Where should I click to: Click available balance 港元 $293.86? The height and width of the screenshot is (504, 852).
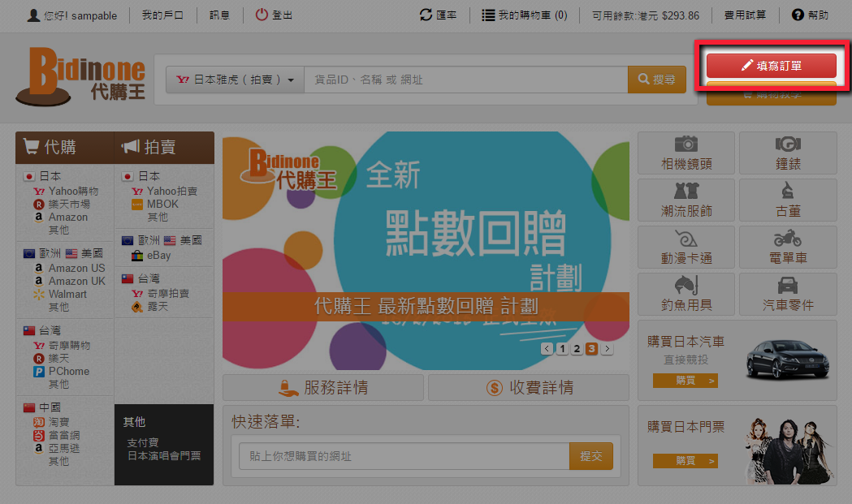646,15
